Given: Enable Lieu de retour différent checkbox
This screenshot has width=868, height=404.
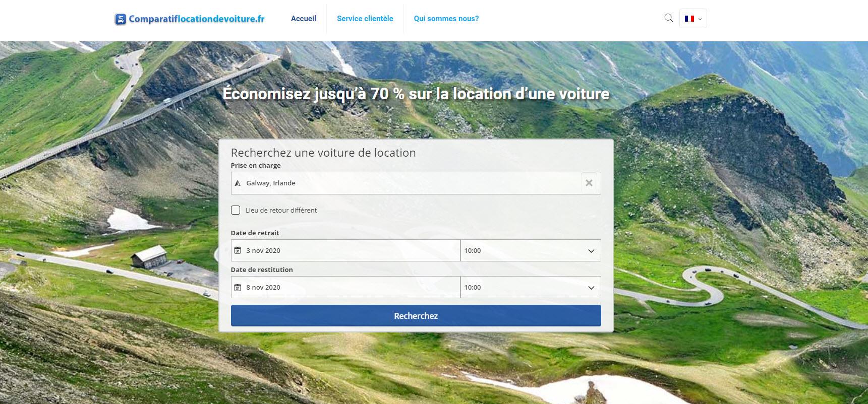Looking at the screenshot, I should [x=236, y=210].
